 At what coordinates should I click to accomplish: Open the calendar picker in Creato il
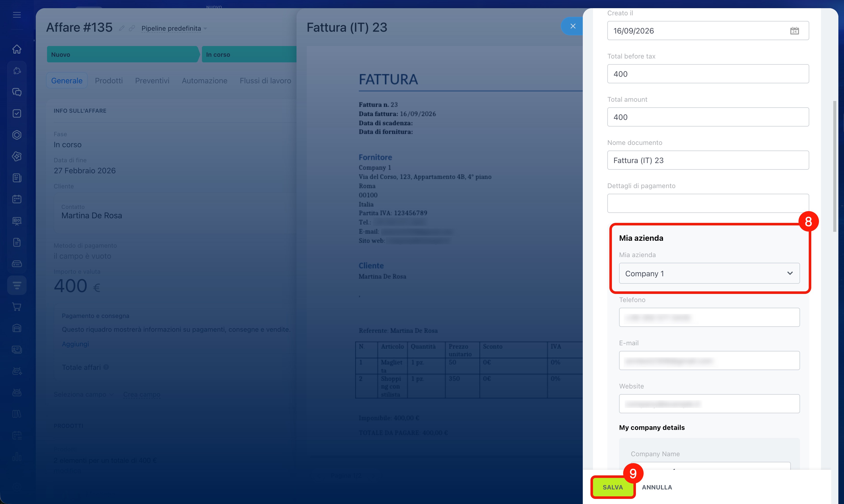[794, 31]
